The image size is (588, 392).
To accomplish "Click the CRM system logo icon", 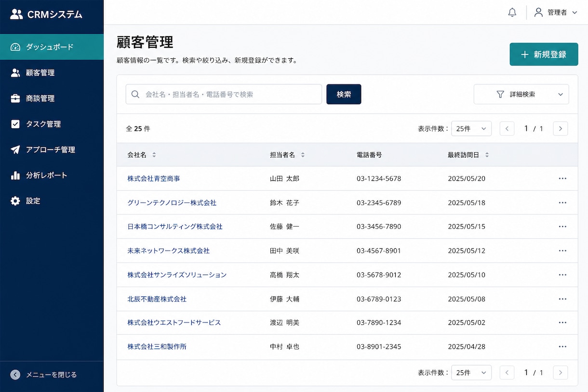I will pos(16,14).
